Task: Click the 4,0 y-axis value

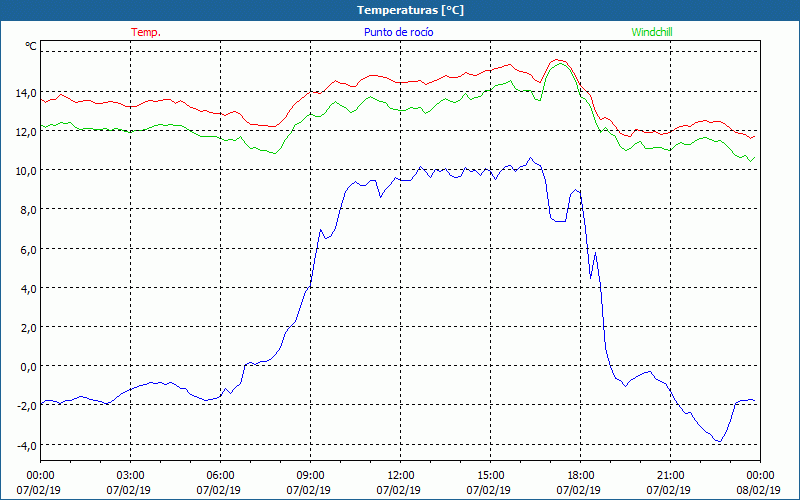Action: 29,289
